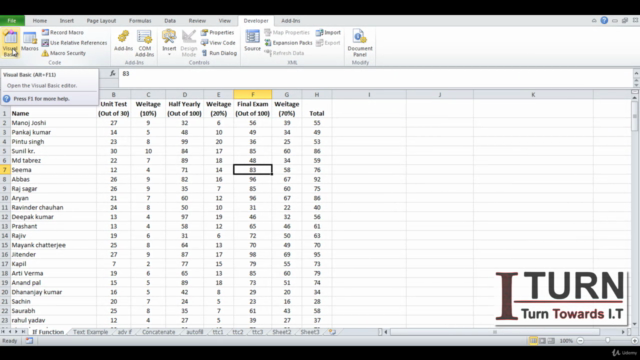Open the XML Source pane
Screen dimensions: 640x360
pos(252,41)
